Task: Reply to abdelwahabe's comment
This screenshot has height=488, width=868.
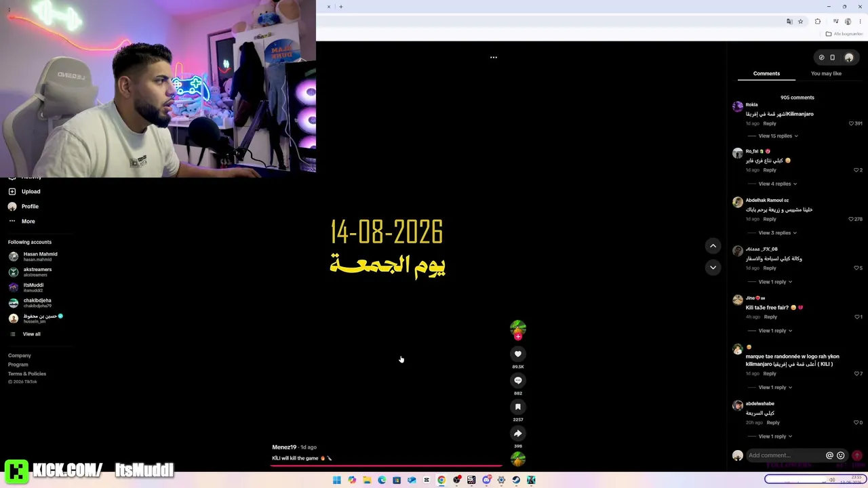Action: (773, 422)
